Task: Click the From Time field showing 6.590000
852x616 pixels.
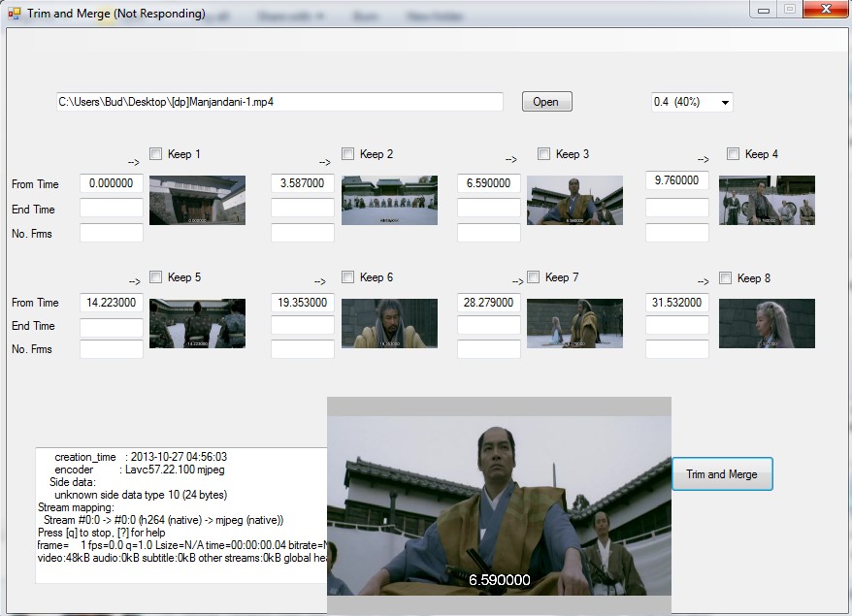Action: click(488, 183)
